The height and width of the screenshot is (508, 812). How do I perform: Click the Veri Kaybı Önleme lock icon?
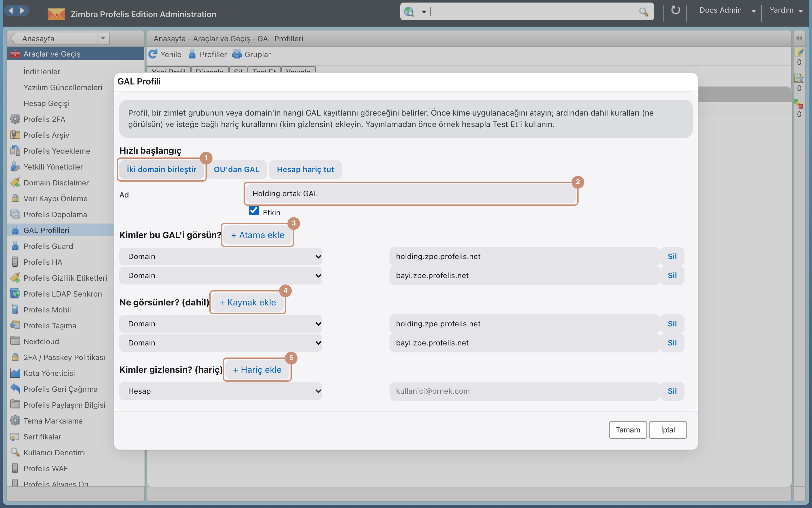[x=15, y=198]
